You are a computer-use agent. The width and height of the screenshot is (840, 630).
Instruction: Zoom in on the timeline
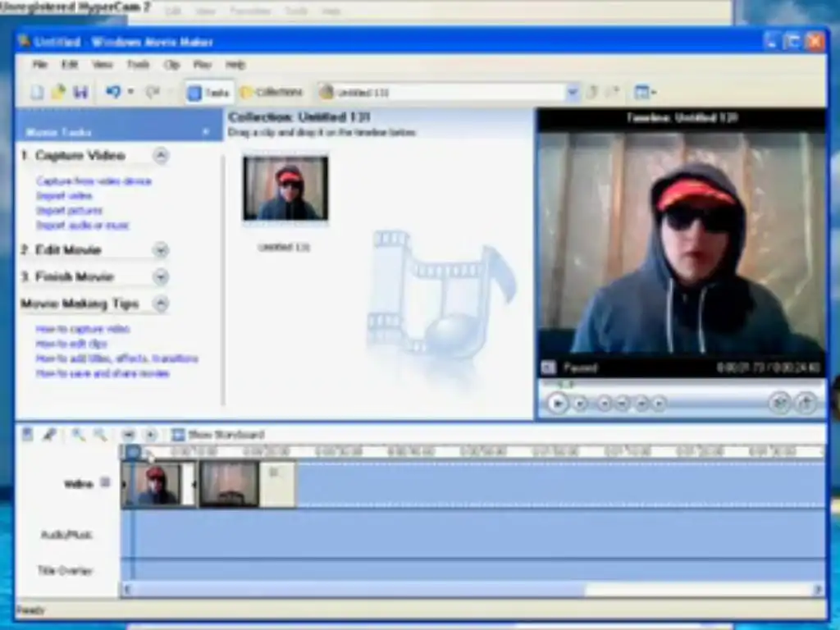click(78, 435)
